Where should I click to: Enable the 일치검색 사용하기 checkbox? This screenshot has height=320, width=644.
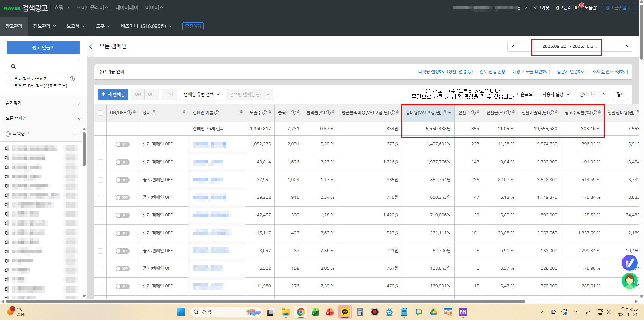pyautogui.click(x=9, y=82)
